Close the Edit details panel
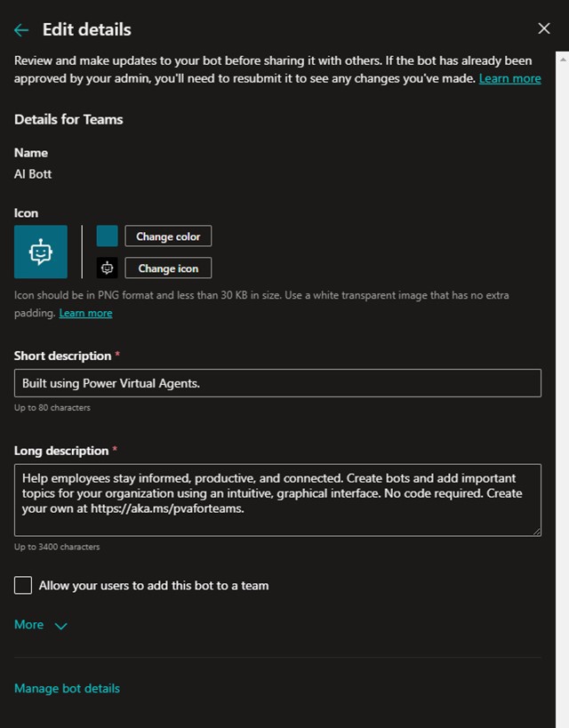This screenshot has width=569, height=728. coord(544,28)
